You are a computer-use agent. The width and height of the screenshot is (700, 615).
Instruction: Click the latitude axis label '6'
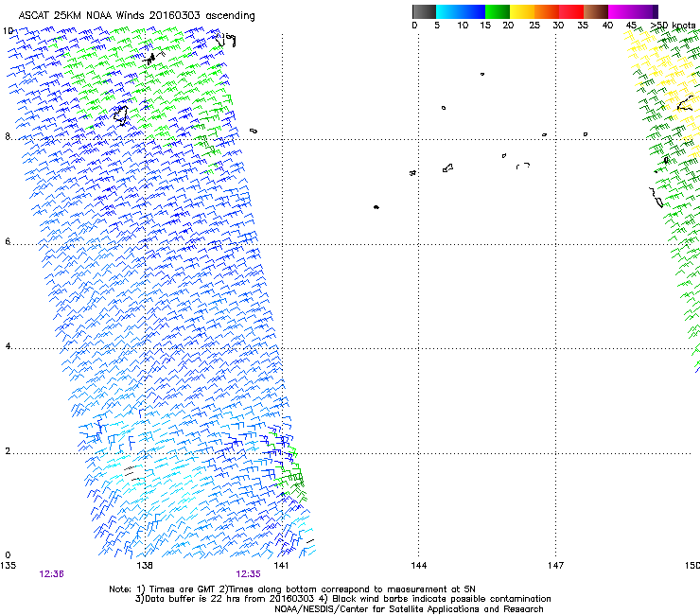pos(8,241)
